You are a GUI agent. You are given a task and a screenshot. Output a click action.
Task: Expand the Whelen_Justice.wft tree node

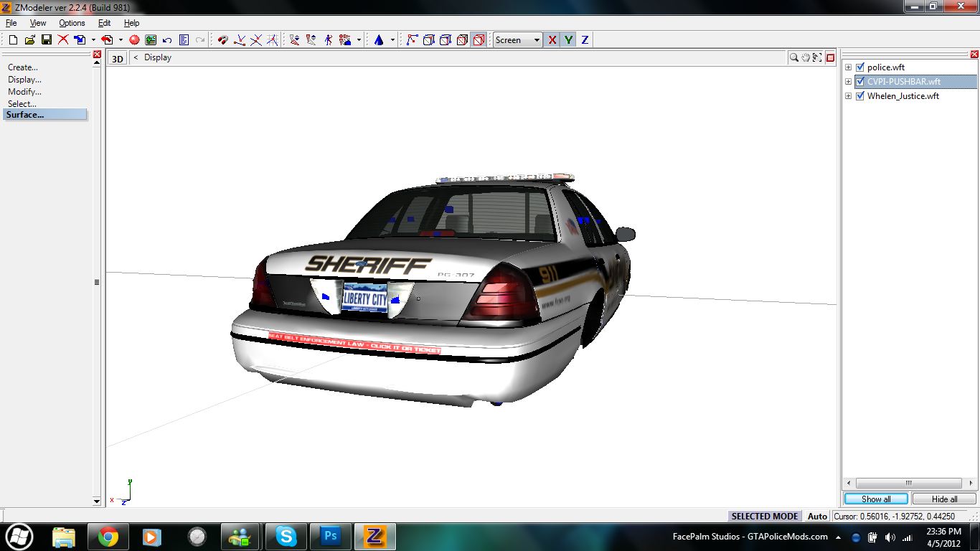(848, 96)
